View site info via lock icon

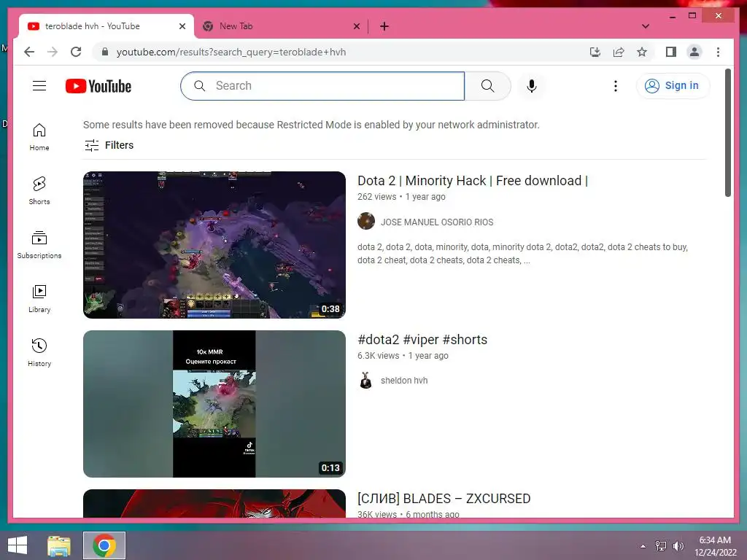pos(105,52)
